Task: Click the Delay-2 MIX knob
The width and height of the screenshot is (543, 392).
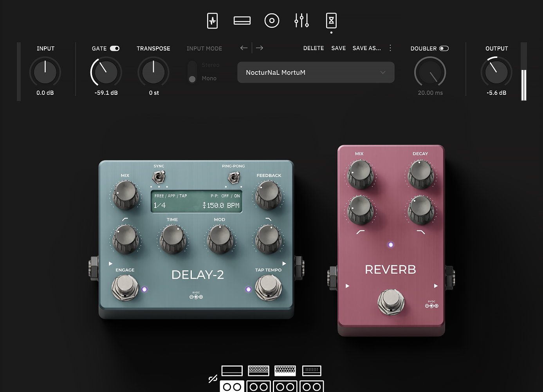Action: click(x=126, y=195)
